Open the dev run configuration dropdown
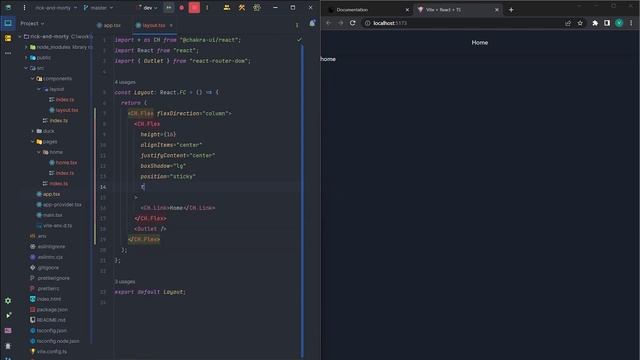Image resolution: width=640 pixels, height=360 pixels. pyautogui.click(x=148, y=8)
